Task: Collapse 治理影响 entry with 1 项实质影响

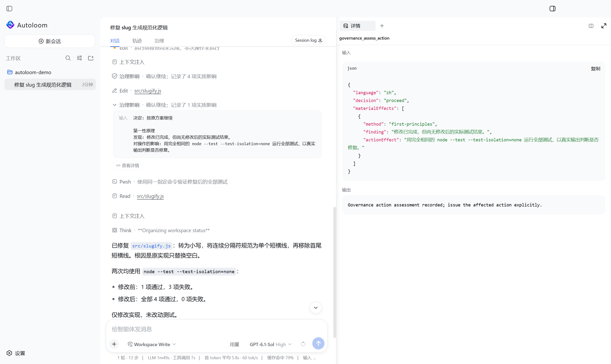Action: coord(164,105)
